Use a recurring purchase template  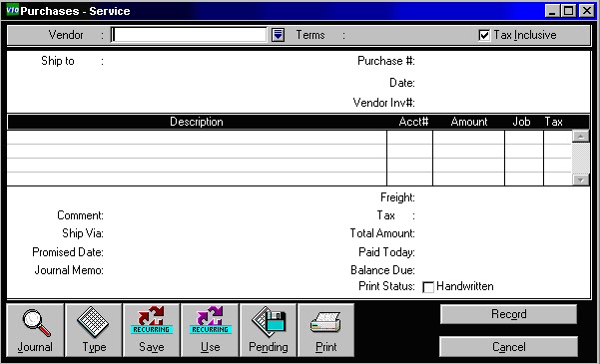pyautogui.click(x=210, y=330)
